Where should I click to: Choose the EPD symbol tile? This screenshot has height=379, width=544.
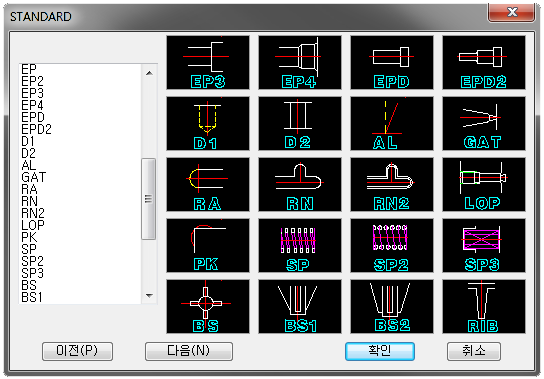[x=392, y=62]
